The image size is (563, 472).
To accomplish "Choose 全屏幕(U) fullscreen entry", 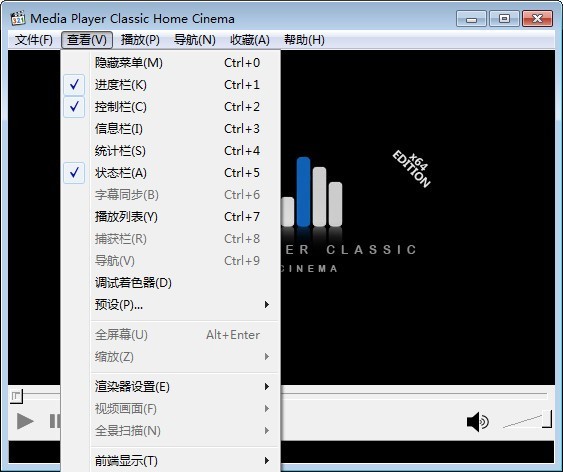I will 171,335.
